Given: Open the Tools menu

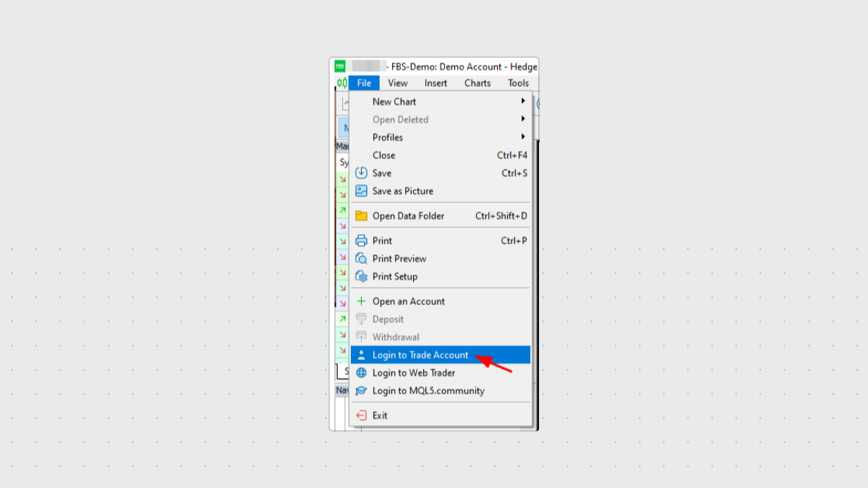Looking at the screenshot, I should pos(518,83).
